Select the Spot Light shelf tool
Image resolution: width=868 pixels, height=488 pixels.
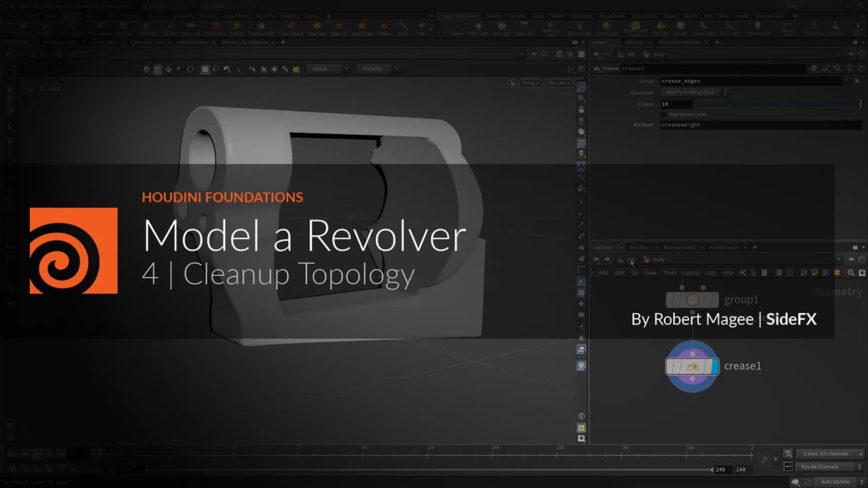point(502,28)
